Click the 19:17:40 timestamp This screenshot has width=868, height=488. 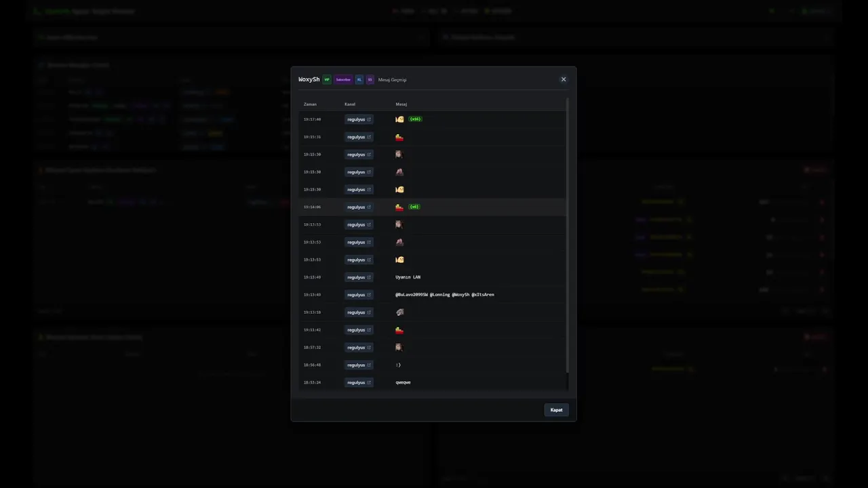[x=312, y=119]
